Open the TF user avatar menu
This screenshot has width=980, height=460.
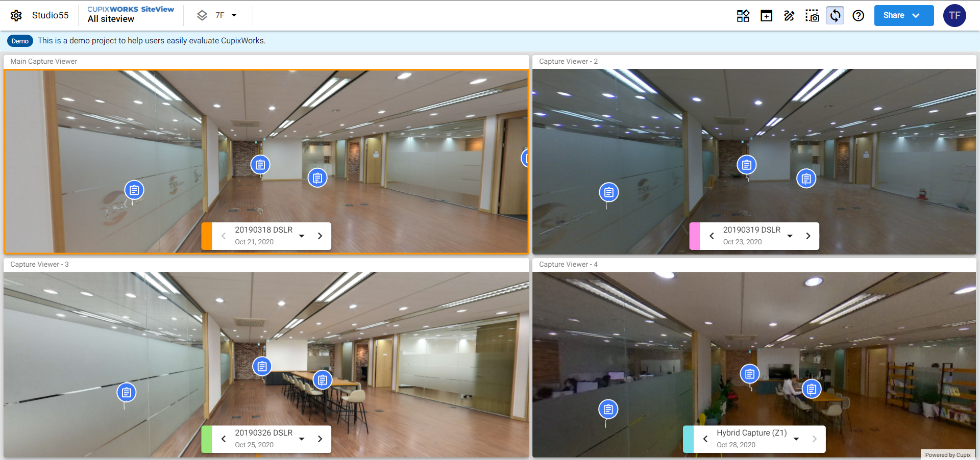[x=954, y=15]
